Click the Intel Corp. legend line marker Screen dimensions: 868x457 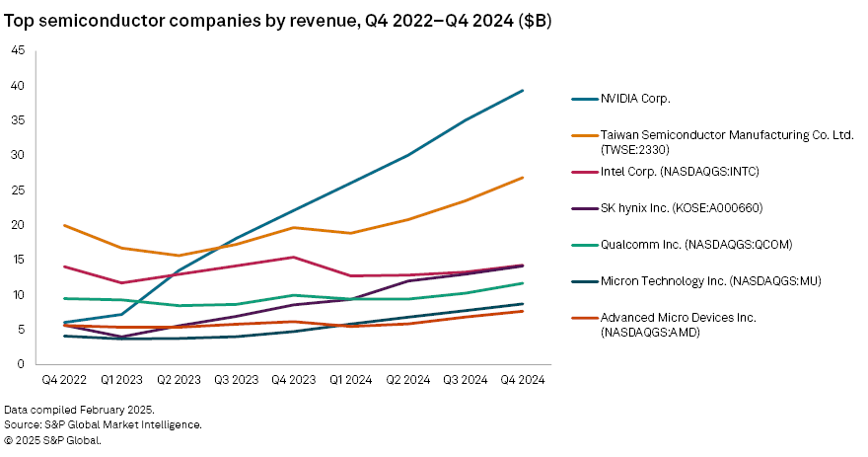[x=585, y=172]
